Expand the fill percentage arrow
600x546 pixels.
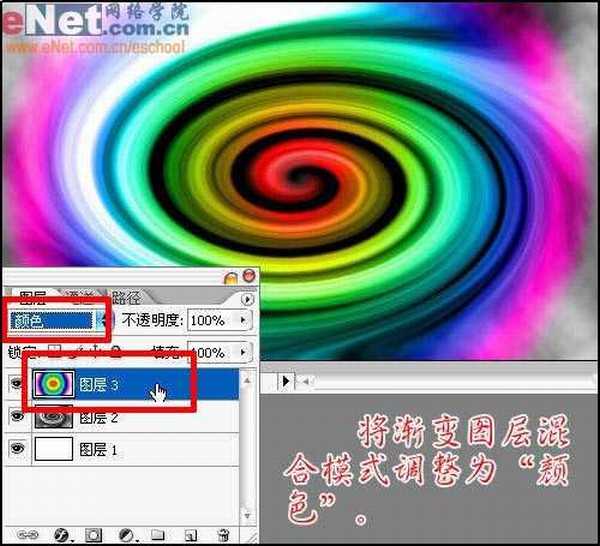tap(243, 353)
